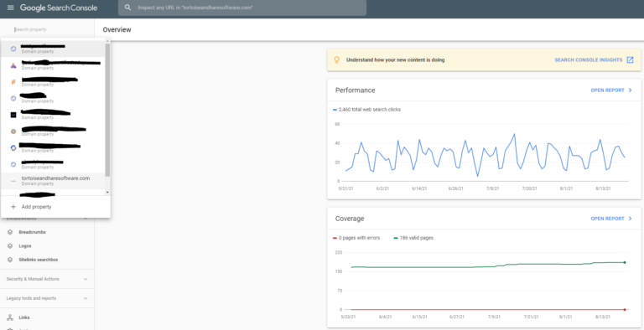Click the property list scrollbar thumb
Screen dimensions: 644x330
107,110
